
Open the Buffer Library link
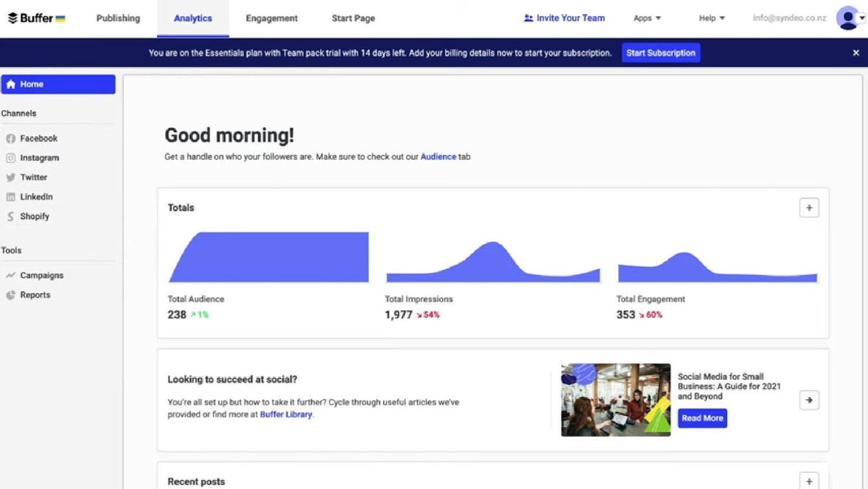click(x=286, y=414)
